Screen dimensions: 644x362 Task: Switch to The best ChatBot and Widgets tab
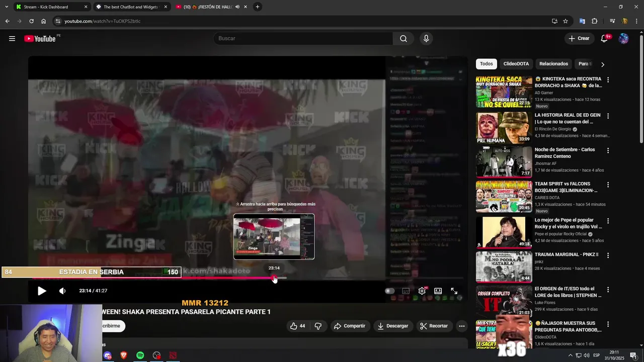coord(131,7)
